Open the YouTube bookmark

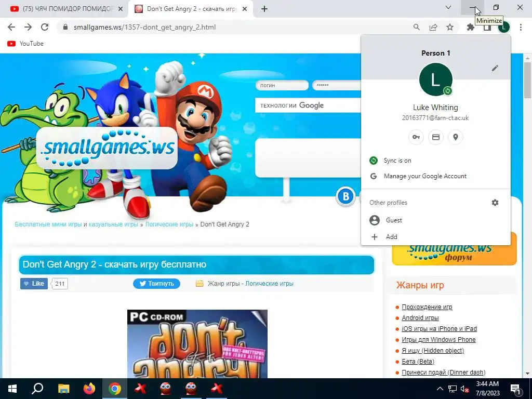[25, 44]
